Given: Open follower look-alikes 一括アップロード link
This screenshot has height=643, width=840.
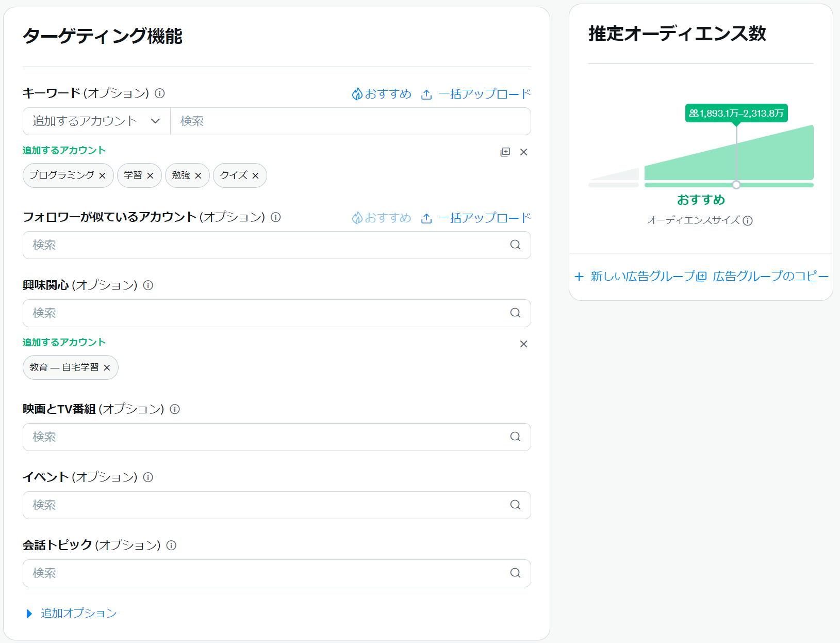Looking at the screenshot, I should (484, 218).
